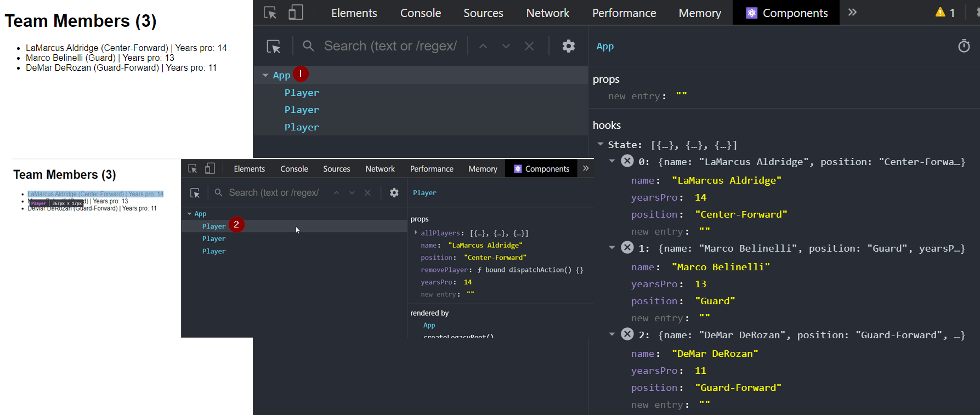Image resolution: width=980 pixels, height=415 pixels.
Task: Clear the main component search
Action: 529,46
